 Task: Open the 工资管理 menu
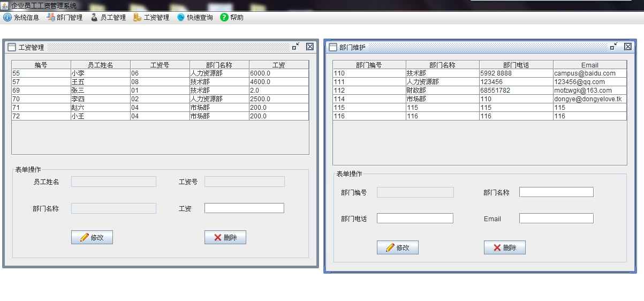click(151, 18)
